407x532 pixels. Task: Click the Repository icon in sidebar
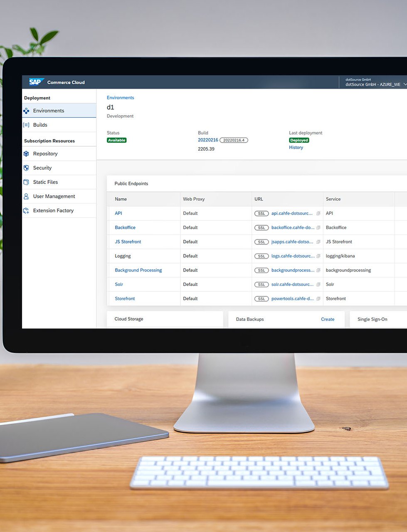[26, 154]
